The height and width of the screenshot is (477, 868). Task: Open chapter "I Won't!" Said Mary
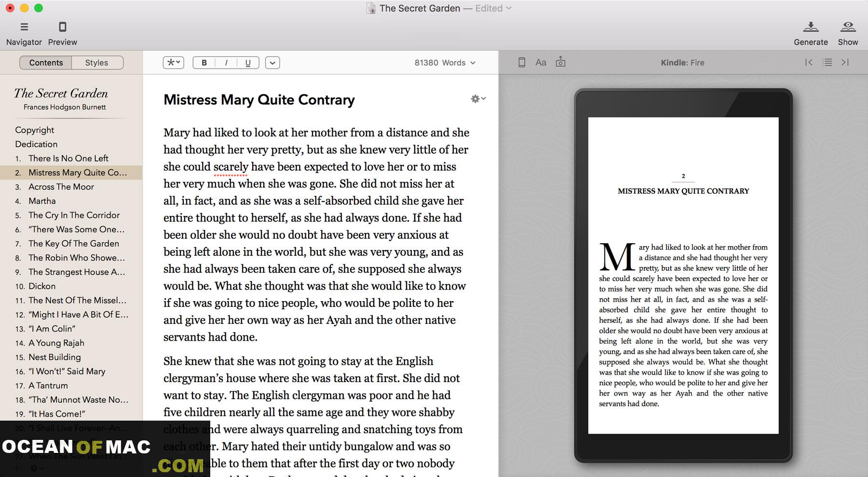(71, 371)
